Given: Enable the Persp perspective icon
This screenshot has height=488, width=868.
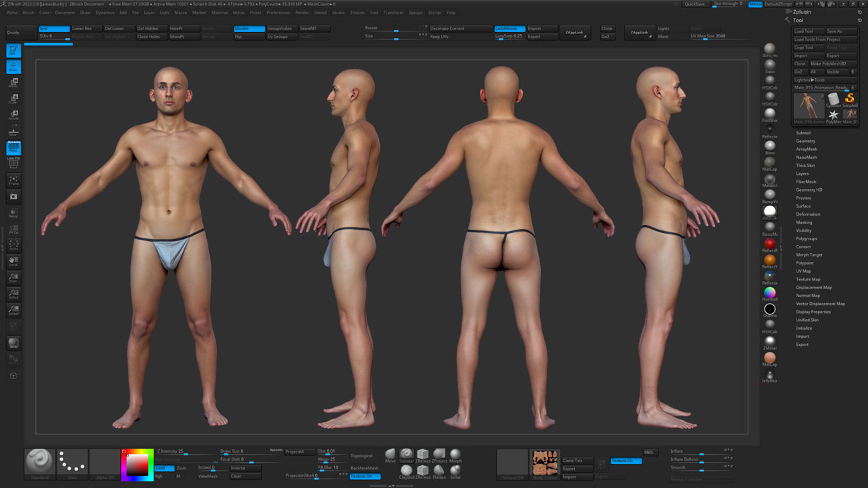Looking at the screenshot, I should coord(13,148).
